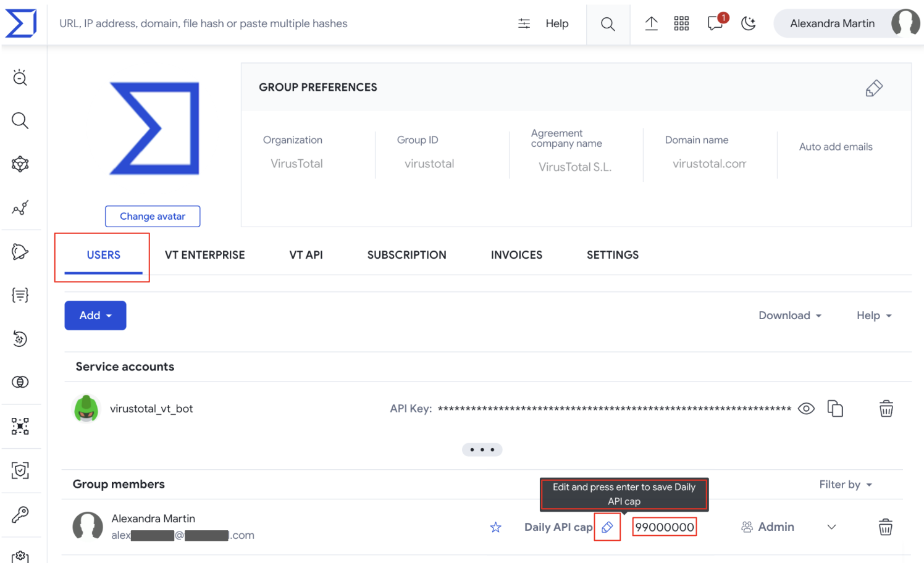924x563 pixels.
Task: Open the globe mask sidebar icon
Action: [x=20, y=382]
